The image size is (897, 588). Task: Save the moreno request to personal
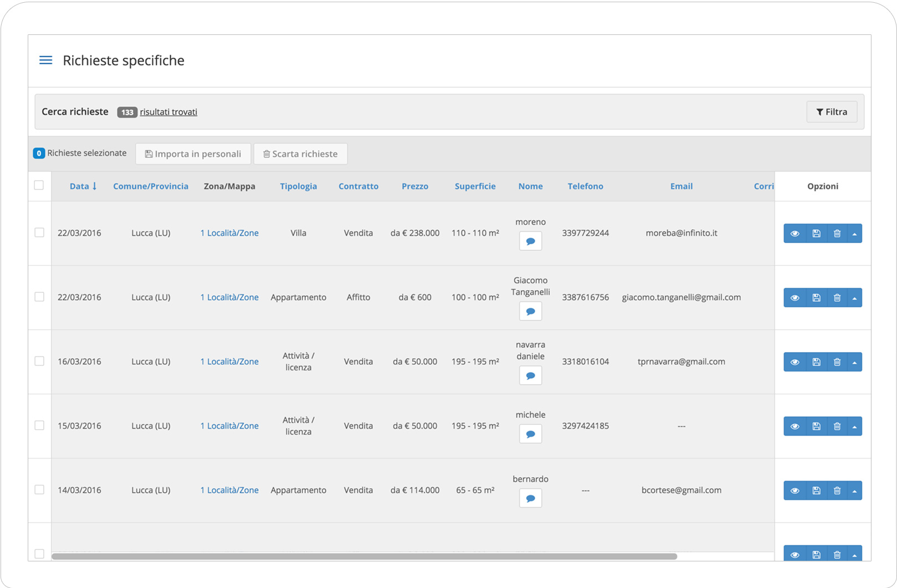click(x=816, y=233)
